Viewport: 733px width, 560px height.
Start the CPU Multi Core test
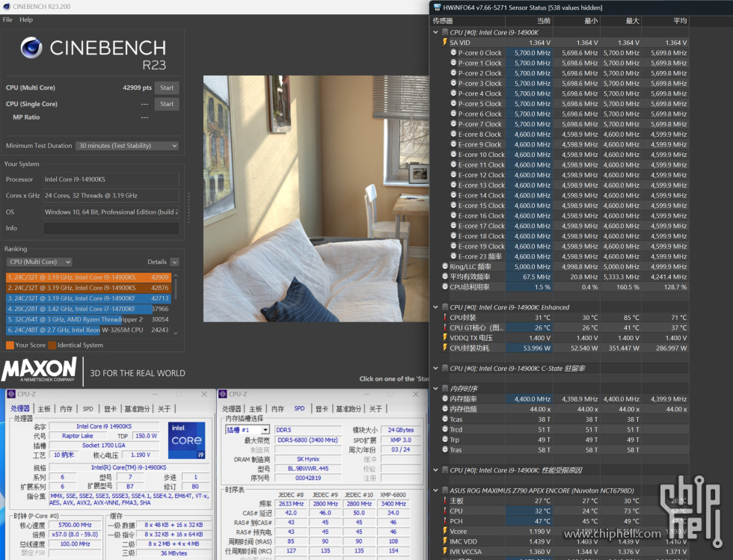point(167,87)
